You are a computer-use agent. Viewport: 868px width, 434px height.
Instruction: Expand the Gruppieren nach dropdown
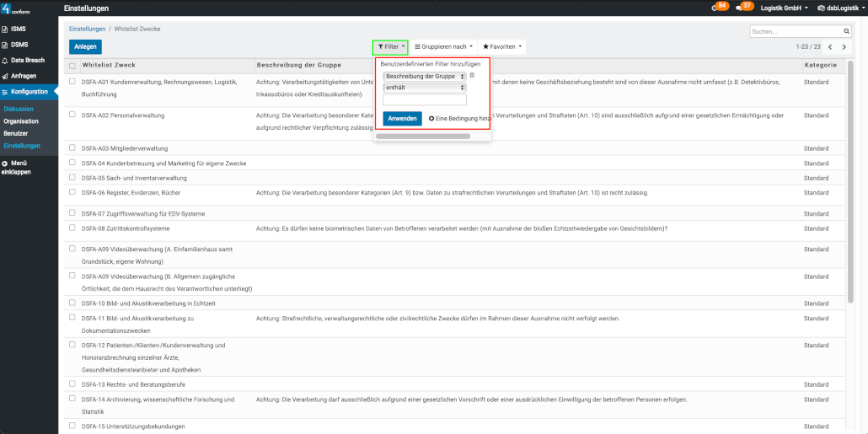coord(443,47)
